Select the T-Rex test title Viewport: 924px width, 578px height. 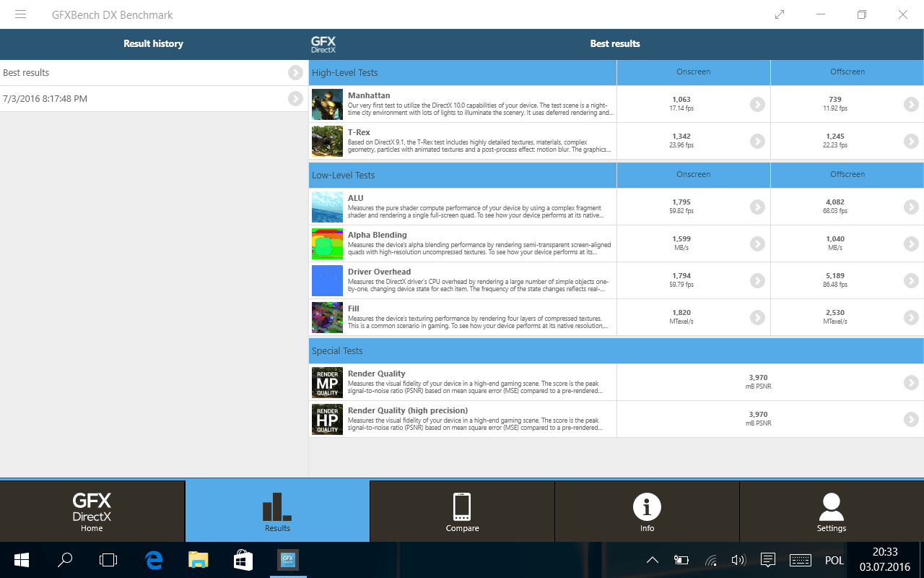point(359,132)
